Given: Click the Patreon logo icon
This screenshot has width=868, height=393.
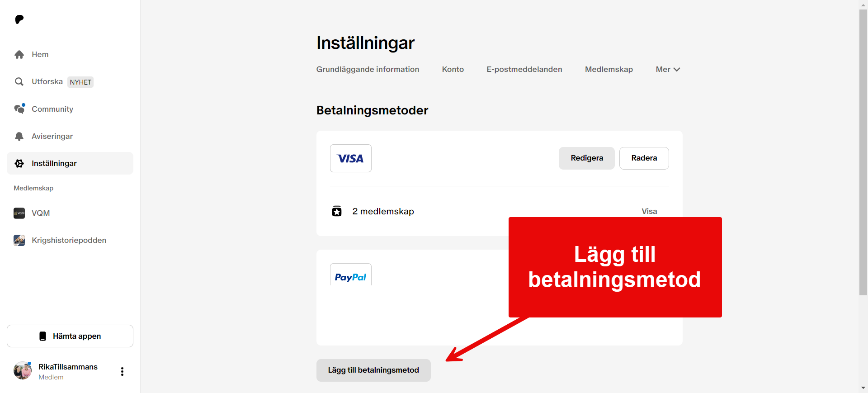Looking at the screenshot, I should (x=19, y=19).
